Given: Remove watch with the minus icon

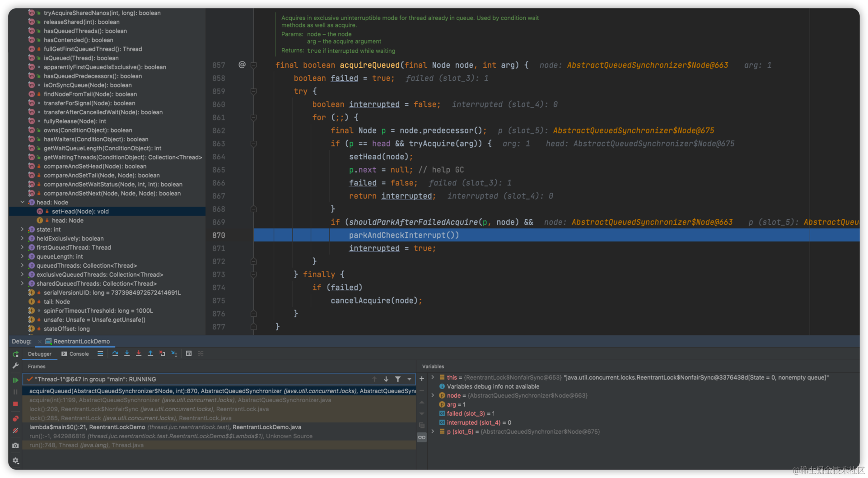Looking at the screenshot, I should click(x=422, y=390).
